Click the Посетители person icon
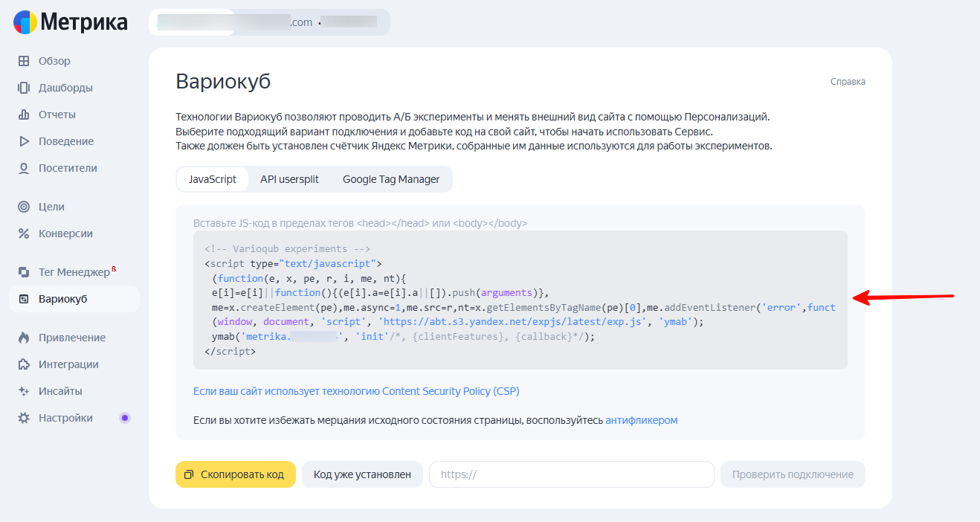Screen dimensions: 980x522 click(x=24, y=168)
